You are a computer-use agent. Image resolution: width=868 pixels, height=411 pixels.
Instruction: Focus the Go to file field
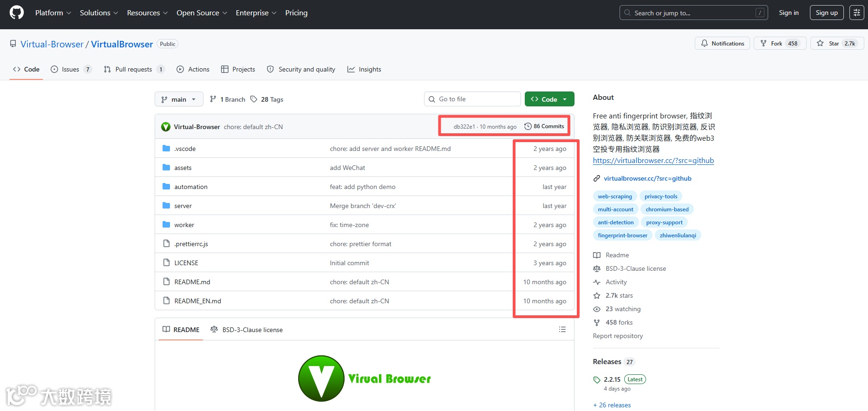point(472,99)
